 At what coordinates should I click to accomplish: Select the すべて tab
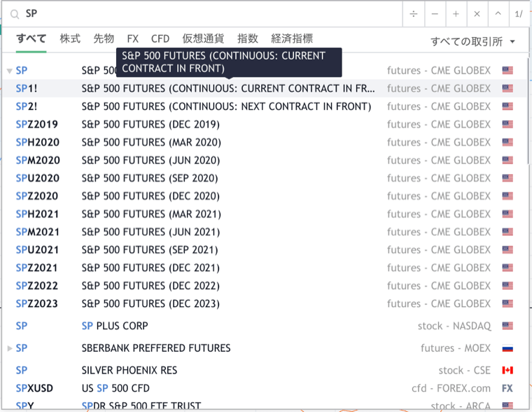[x=31, y=39]
